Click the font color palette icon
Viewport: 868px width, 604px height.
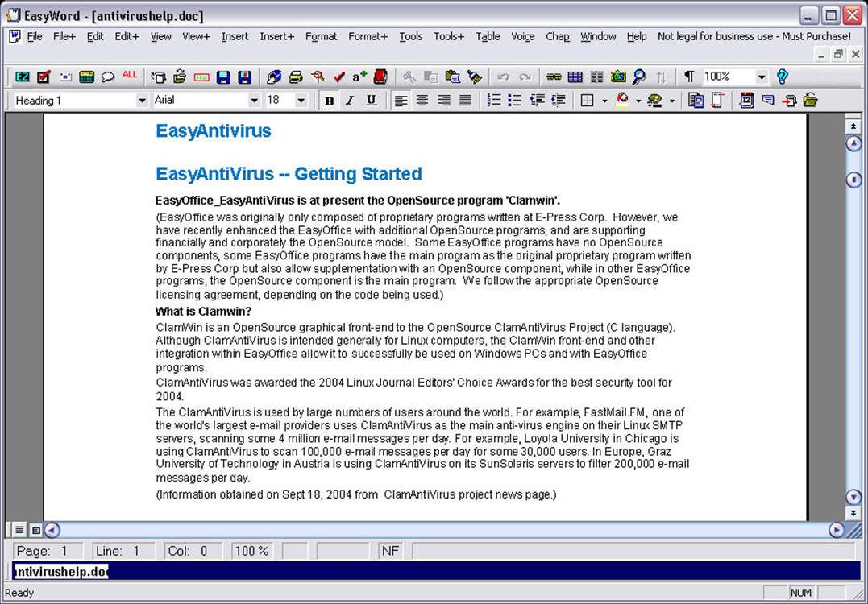[655, 100]
